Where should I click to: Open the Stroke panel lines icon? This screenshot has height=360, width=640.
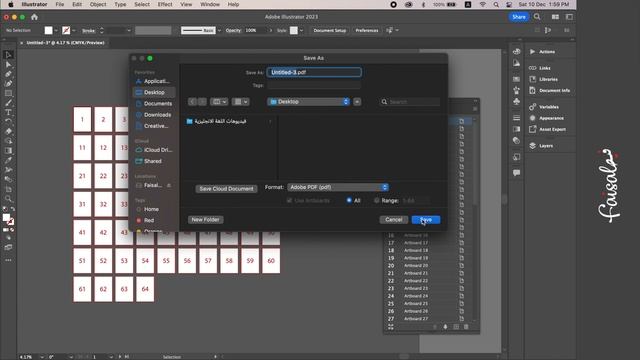coord(516,118)
